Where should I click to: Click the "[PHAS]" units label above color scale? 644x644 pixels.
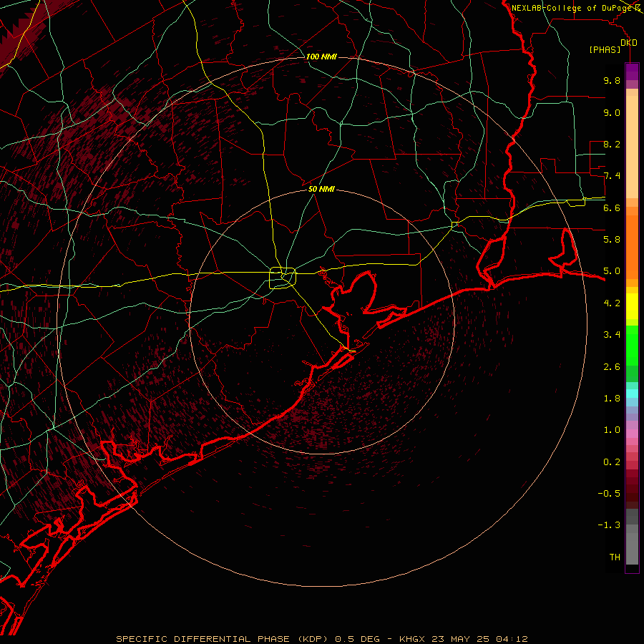(605, 50)
